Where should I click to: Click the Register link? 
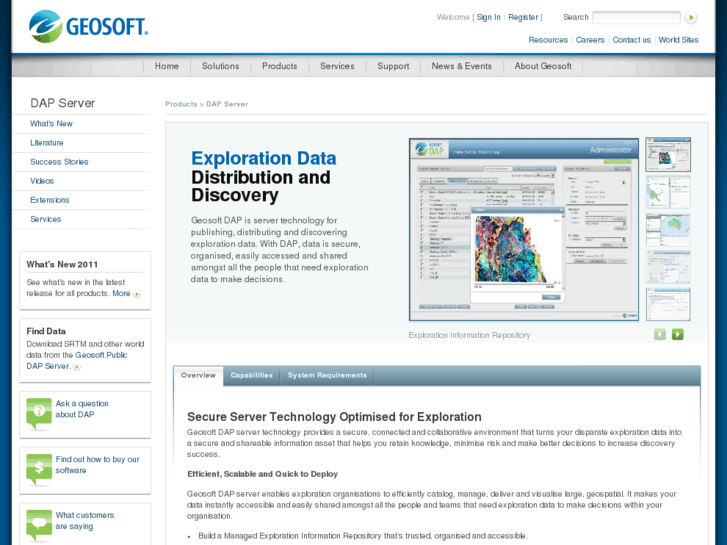tap(523, 17)
